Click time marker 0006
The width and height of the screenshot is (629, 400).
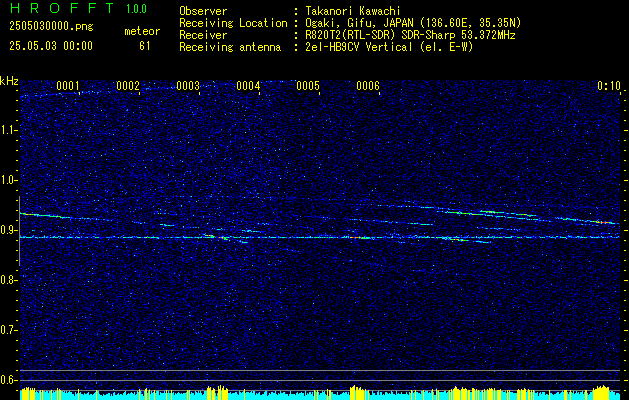(x=368, y=86)
